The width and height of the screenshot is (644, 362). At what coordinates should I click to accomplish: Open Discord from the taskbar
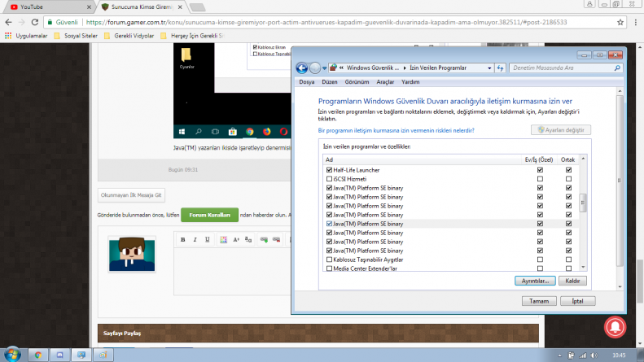point(59,355)
